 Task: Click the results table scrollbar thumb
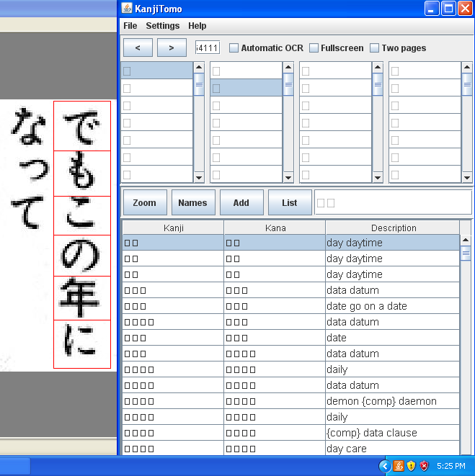(466, 253)
